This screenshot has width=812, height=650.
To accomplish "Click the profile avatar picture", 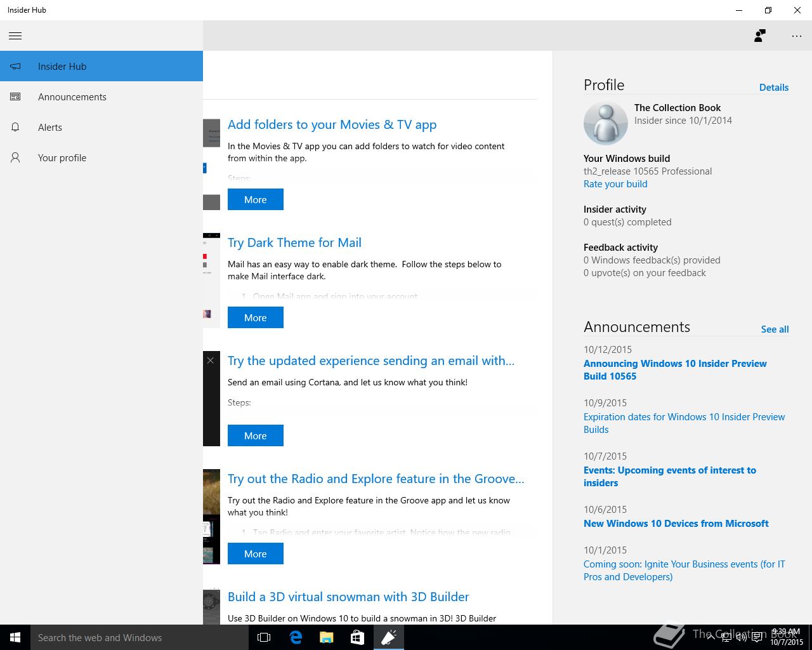I will [x=605, y=123].
